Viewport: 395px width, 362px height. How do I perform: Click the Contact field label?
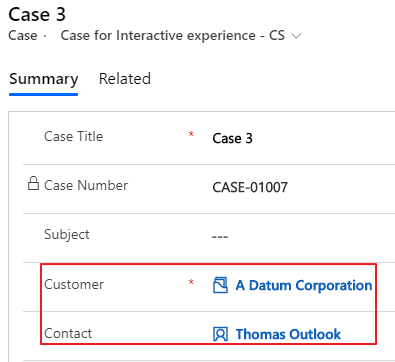[68, 333]
